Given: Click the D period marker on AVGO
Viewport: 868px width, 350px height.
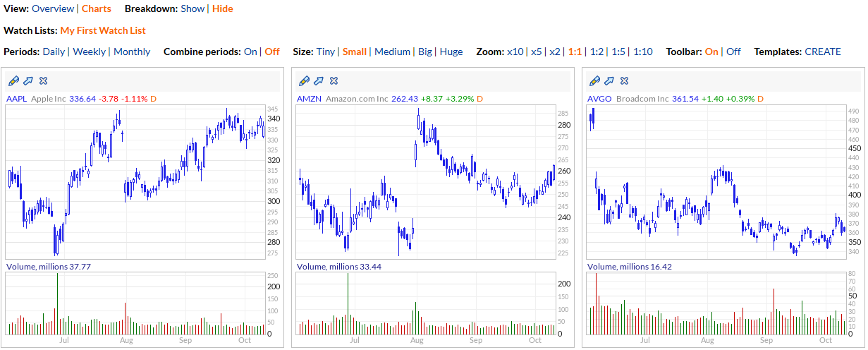Looking at the screenshot, I should tap(759, 99).
